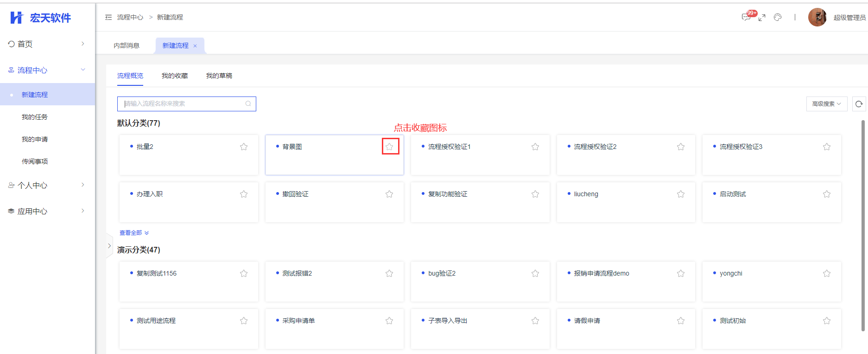The width and height of the screenshot is (868, 354).
Task: Click the 宏天软件 logo
Action: (41, 18)
